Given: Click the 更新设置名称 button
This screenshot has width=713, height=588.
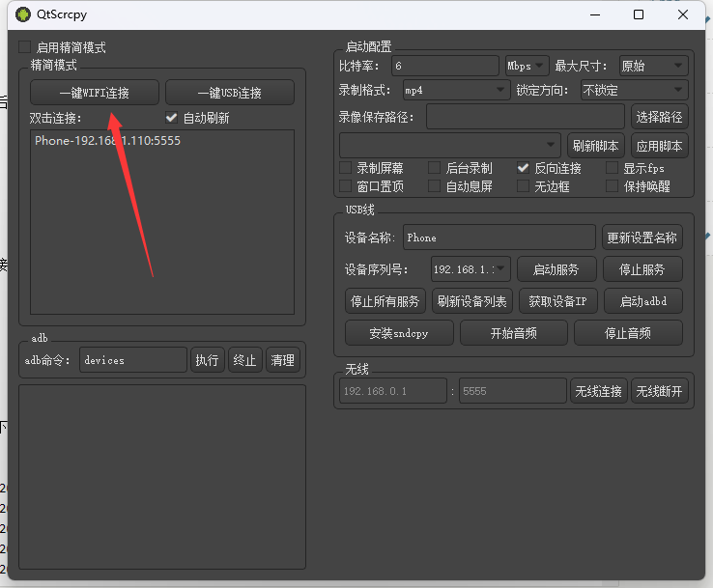Looking at the screenshot, I should 642,238.
